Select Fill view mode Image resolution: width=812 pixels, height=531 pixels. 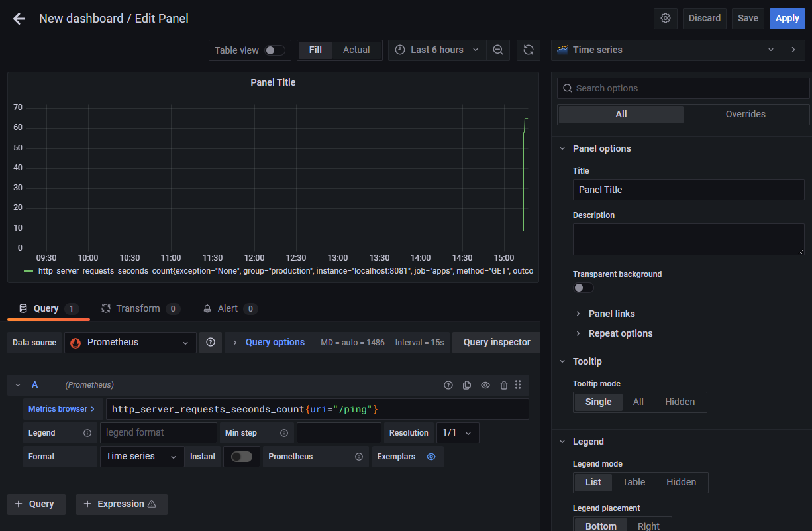click(x=315, y=50)
